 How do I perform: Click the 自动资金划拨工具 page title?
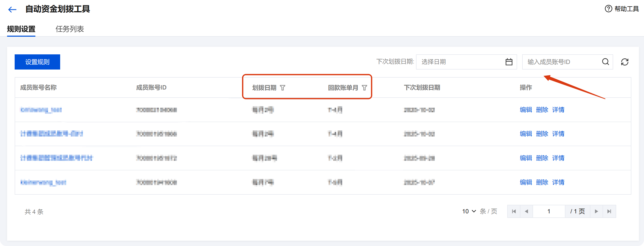click(58, 9)
